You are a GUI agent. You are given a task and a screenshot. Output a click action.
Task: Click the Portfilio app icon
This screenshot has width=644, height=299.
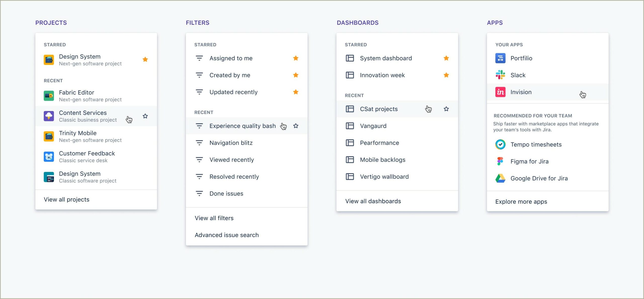pyautogui.click(x=500, y=58)
